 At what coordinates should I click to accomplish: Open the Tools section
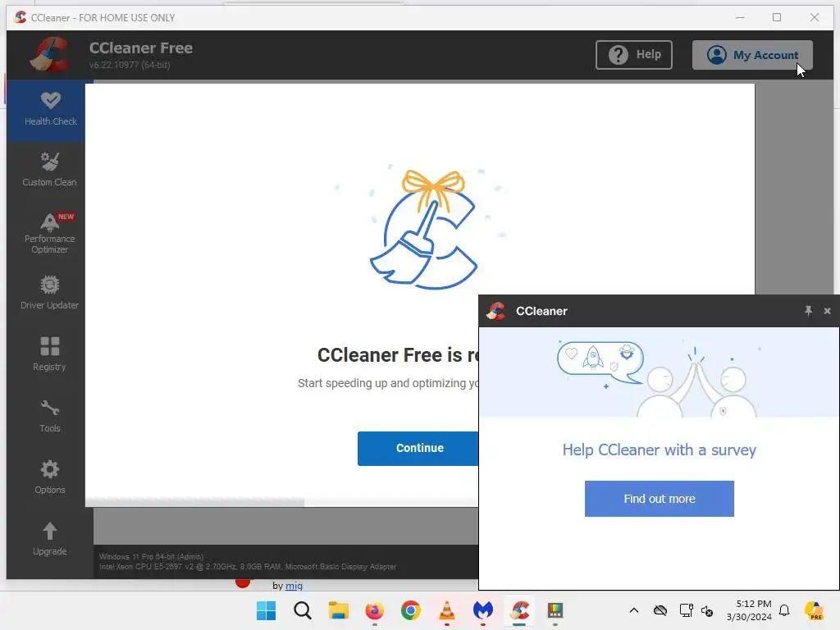pos(49,416)
